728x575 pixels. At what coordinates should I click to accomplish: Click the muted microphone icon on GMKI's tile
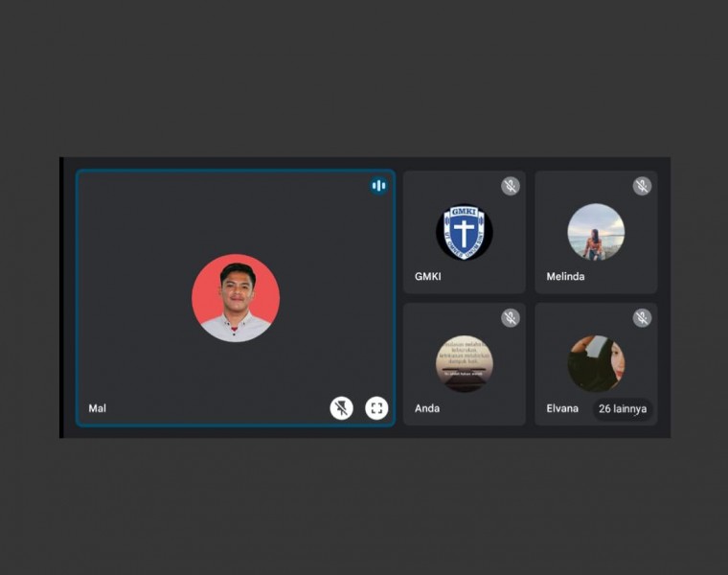coord(511,186)
